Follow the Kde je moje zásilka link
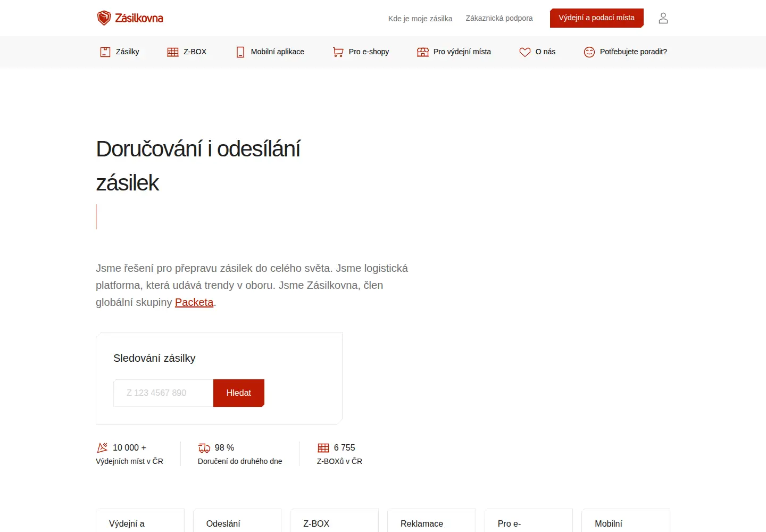The width and height of the screenshot is (766, 532). [420, 19]
